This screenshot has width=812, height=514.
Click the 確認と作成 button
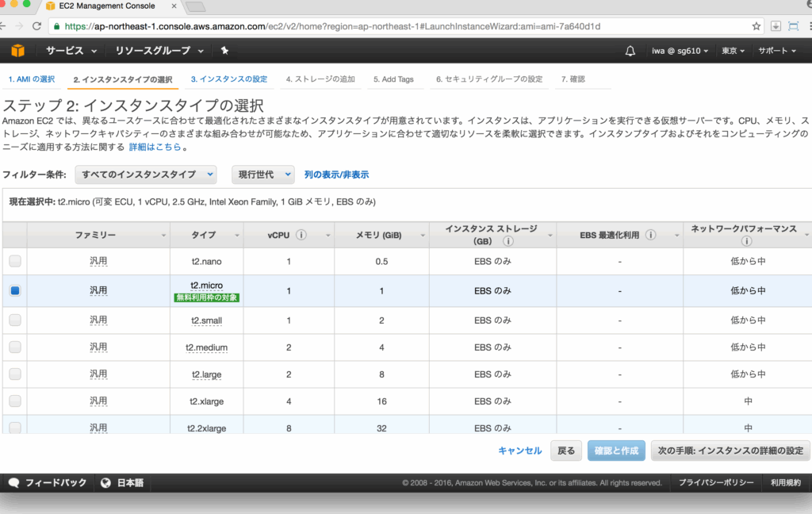(616, 451)
